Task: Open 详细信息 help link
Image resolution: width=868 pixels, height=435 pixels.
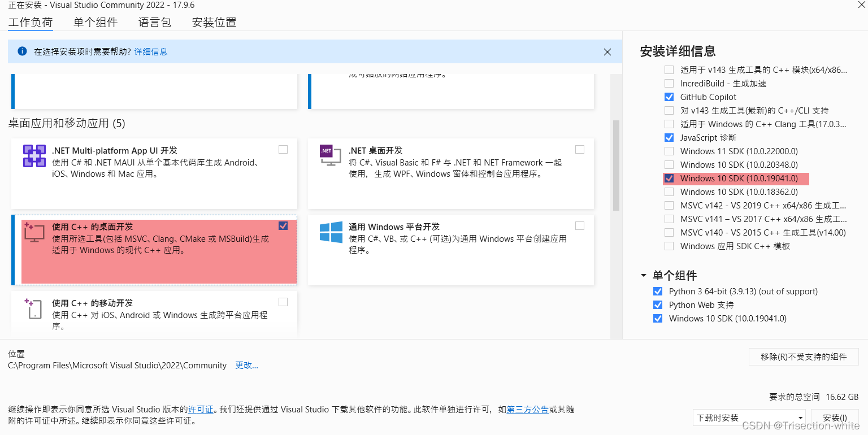Action: tap(151, 52)
